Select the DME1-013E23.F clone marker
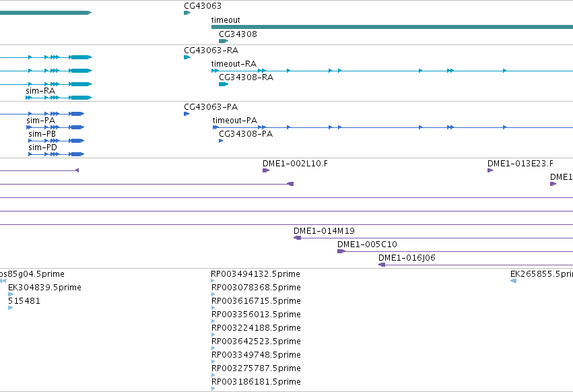573x392 pixels. tap(490, 170)
